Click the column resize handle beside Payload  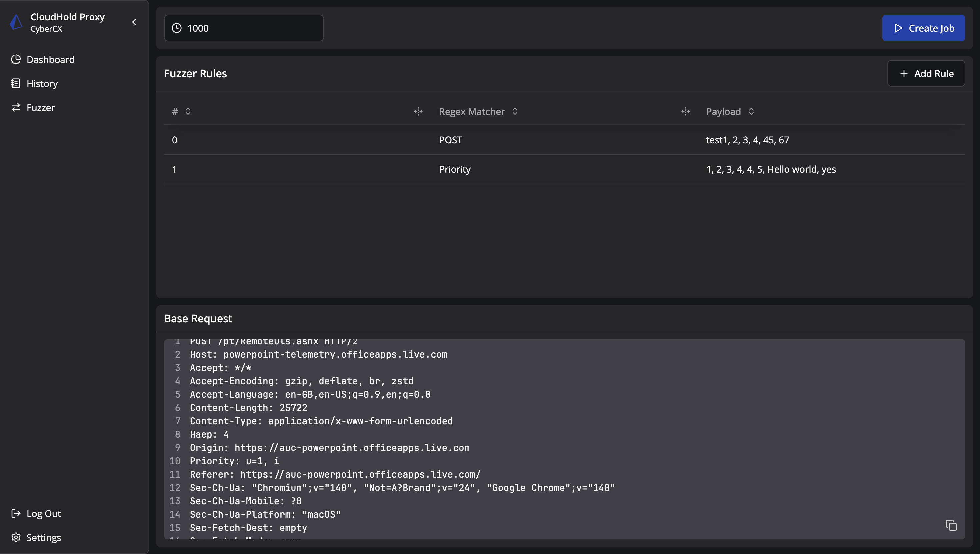[x=685, y=111]
